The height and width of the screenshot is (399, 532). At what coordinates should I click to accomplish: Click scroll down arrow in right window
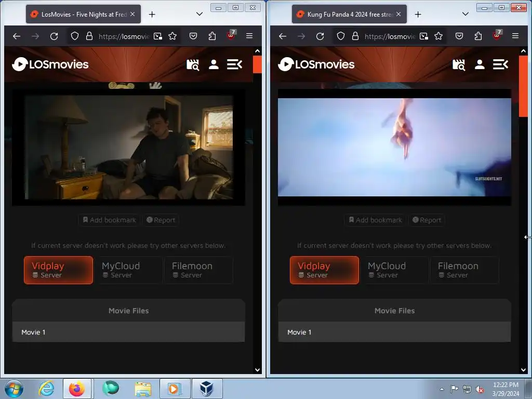tap(524, 370)
